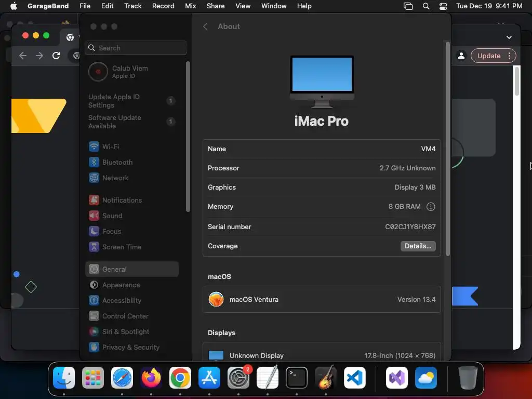Click screen mirroring menu bar icon
This screenshot has width=532, height=399.
pyautogui.click(x=408, y=6)
